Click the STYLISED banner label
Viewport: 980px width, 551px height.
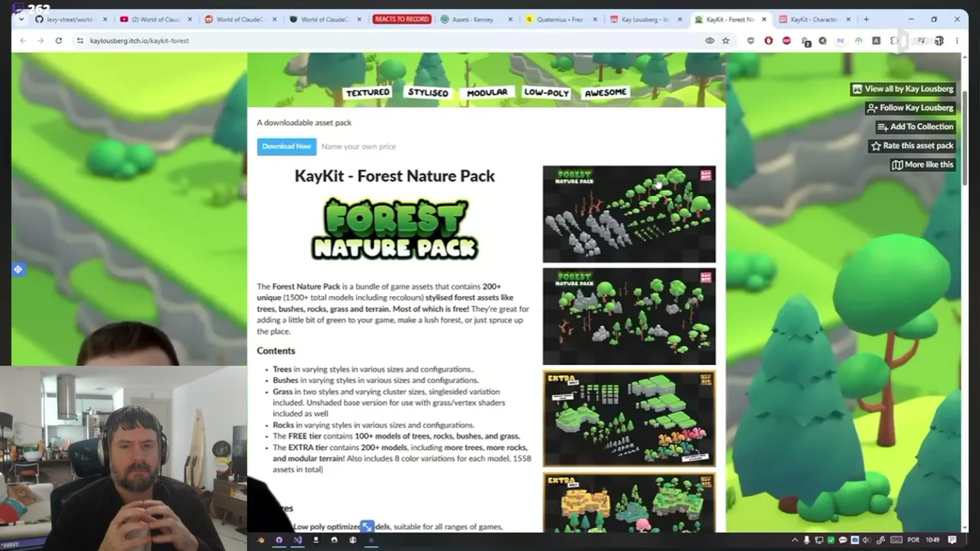pyautogui.click(x=428, y=93)
